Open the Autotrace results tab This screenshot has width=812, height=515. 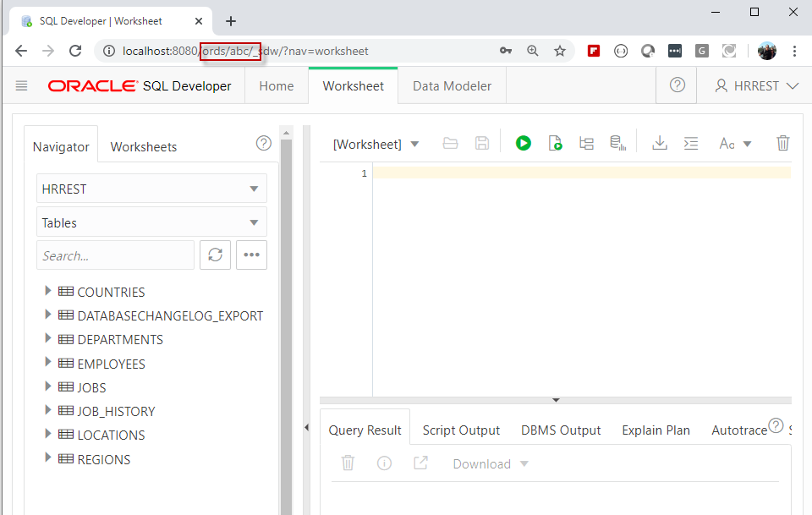click(739, 430)
